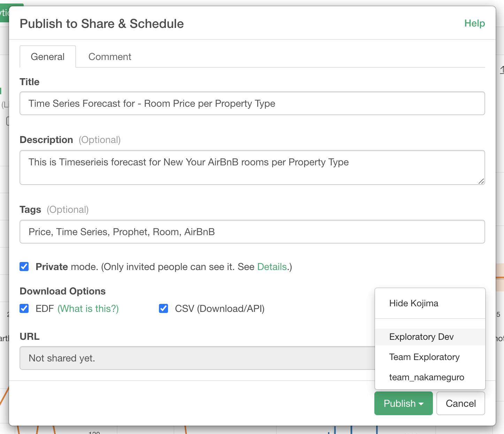The image size is (504, 434).
Task: Click into the Description text area
Action: (x=252, y=167)
